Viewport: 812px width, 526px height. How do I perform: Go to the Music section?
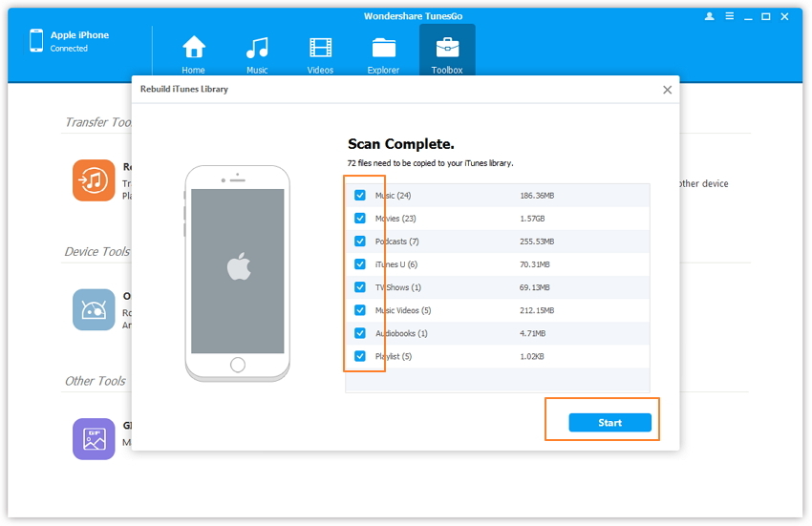pyautogui.click(x=257, y=53)
